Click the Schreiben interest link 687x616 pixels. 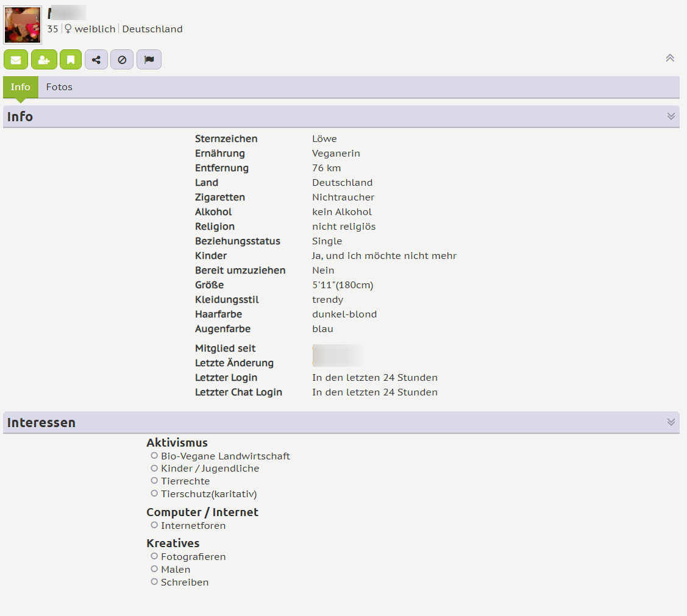185,582
